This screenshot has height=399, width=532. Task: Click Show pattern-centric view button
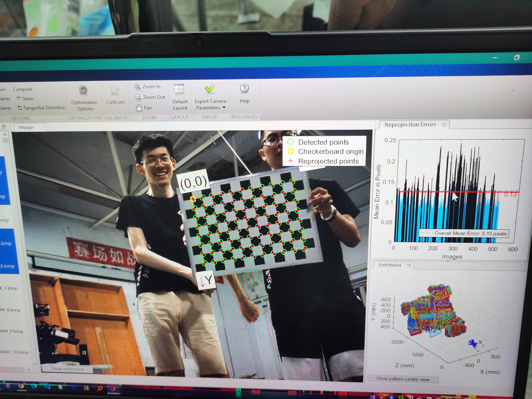tap(403, 379)
